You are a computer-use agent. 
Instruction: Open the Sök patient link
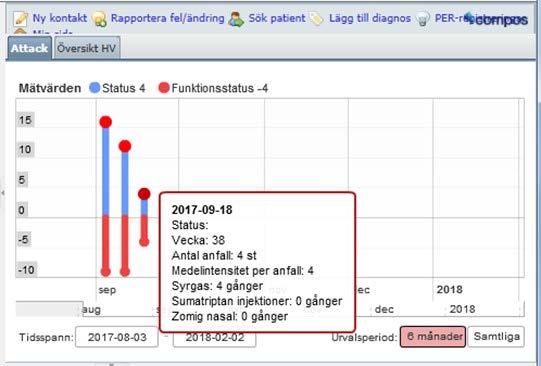click(x=277, y=18)
